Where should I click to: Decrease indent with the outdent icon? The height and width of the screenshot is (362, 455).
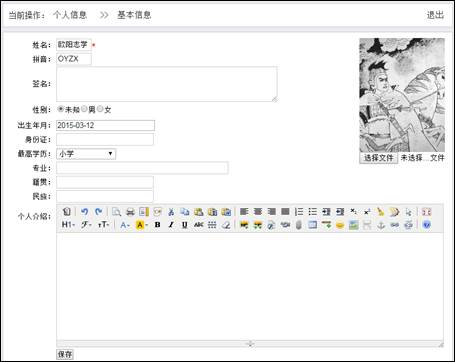click(340, 212)
